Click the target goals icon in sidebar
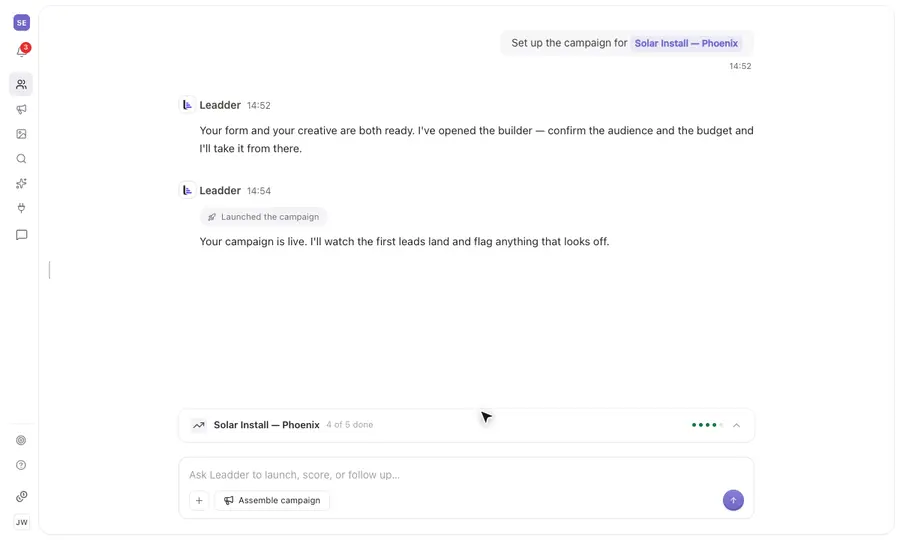 21,440
